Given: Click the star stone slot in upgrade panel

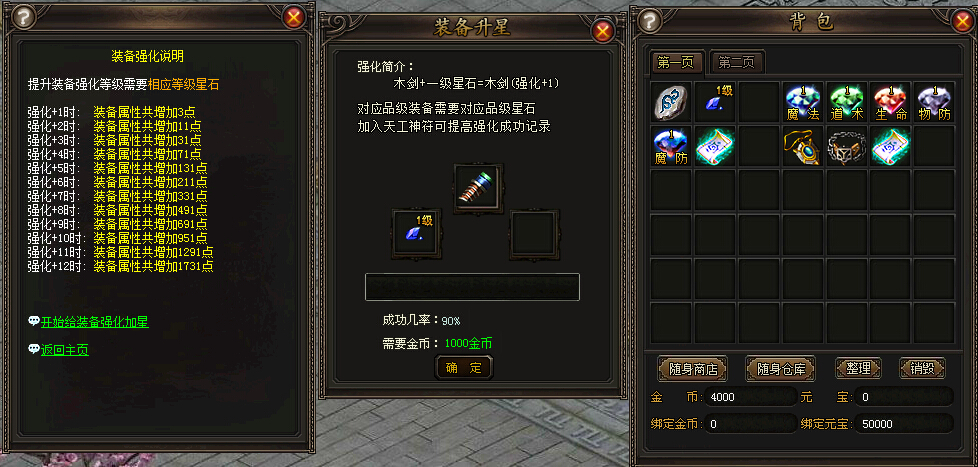Looking at the screenshot, I should (417, 234).
